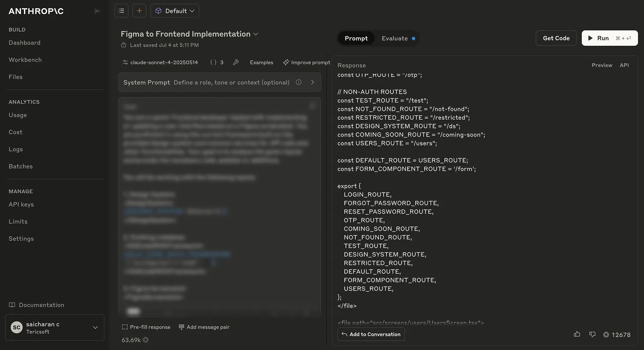Switch to the Evaluate tab
Image resolution: width=644 pixels, height=350 pixels.
[395, 38]
